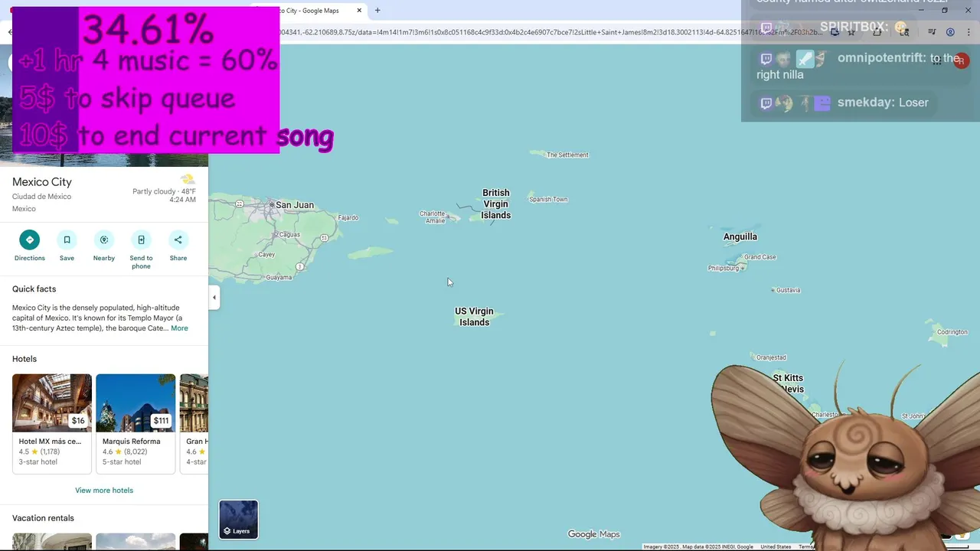
Task: Share the Mexico City place
Action: [x=178, y=246]
